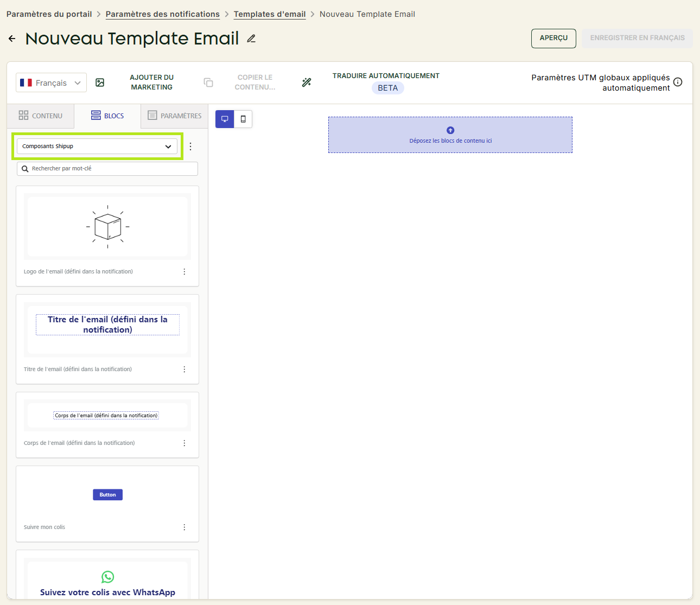Select the package logo block thumbnail
The width and height of the screenshot is (700, 605).
click(107, 227)
